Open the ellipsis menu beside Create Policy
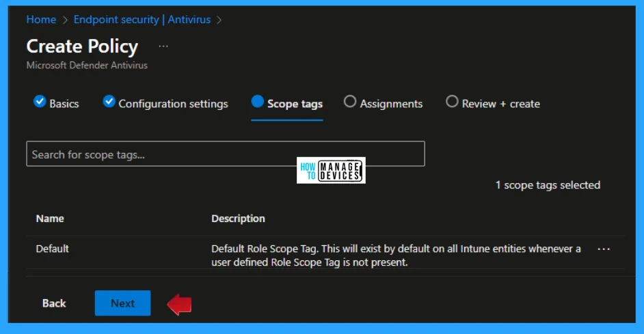The image size is (644, 334). point(163,46)
